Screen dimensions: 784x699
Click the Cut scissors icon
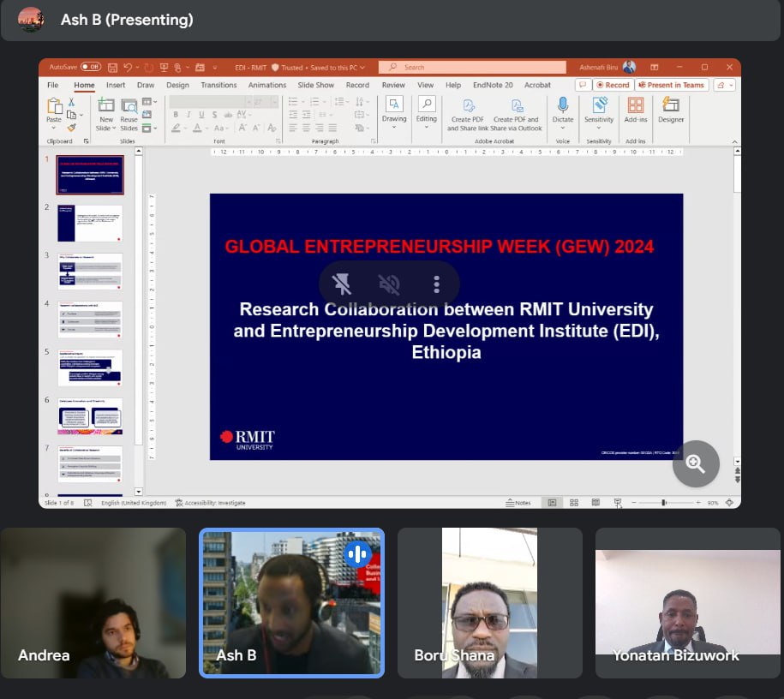(x=71, y=102)
